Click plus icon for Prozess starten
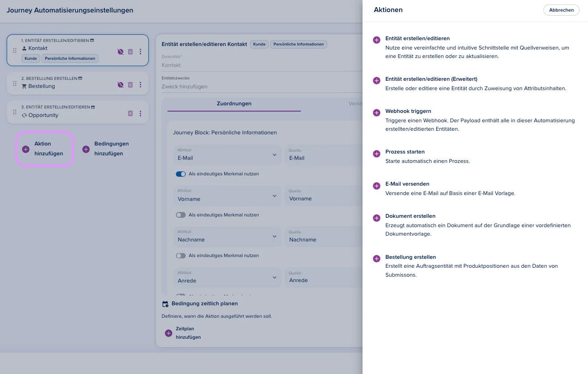 tap(376, 153)
